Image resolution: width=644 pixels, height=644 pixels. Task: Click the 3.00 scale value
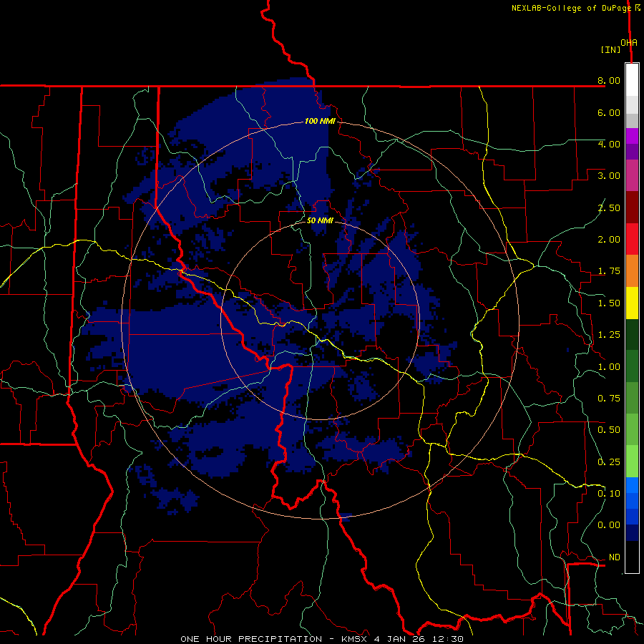(609, 176)
